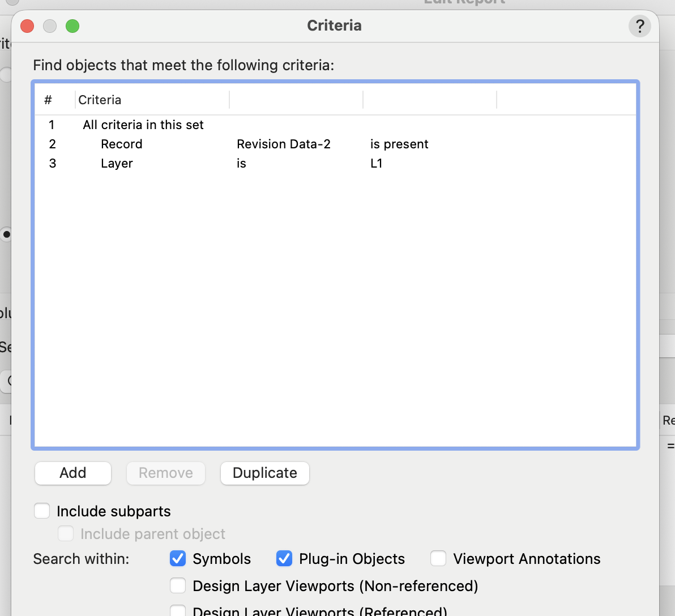675x616 pixels.
Task: Uncheck the Symbols search option
Action: click(178, 559)
